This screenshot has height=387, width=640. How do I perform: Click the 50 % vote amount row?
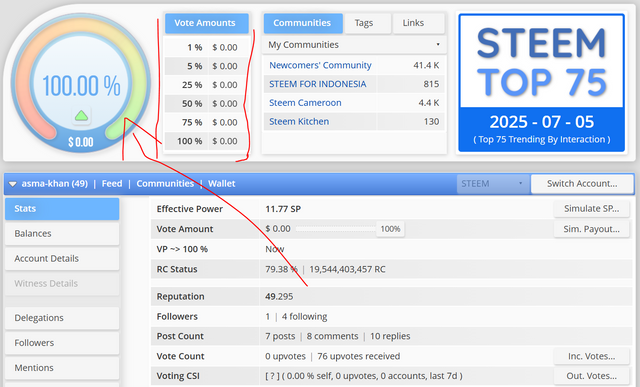(207, 104)
